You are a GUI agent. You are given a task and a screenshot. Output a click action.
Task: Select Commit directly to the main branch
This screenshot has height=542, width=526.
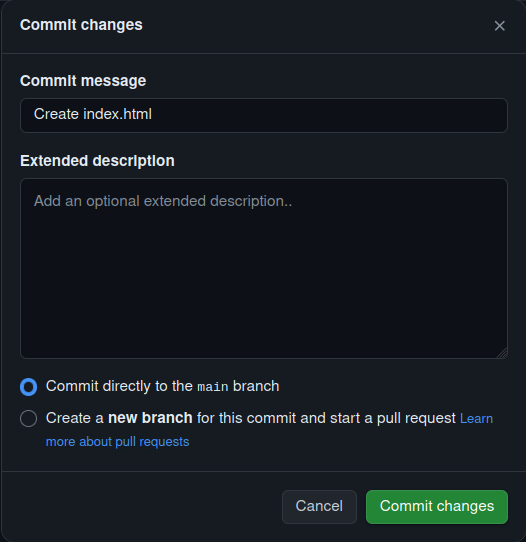click(x=28, y=386)
